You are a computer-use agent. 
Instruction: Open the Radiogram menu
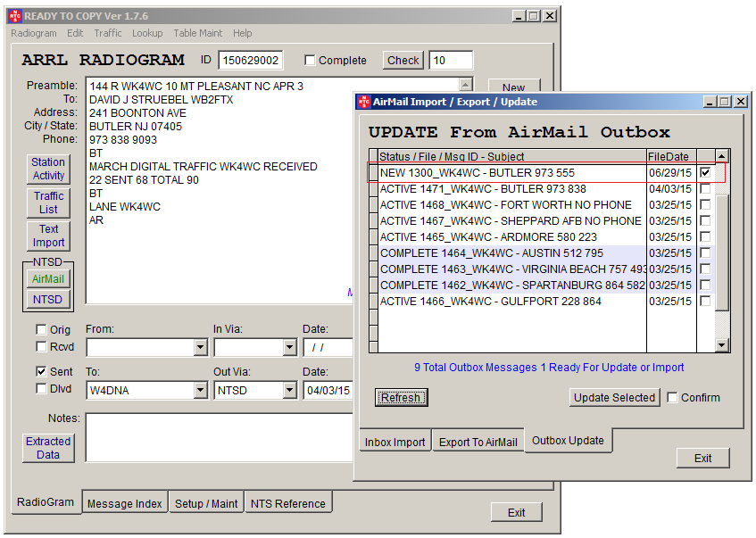point(34,33)
